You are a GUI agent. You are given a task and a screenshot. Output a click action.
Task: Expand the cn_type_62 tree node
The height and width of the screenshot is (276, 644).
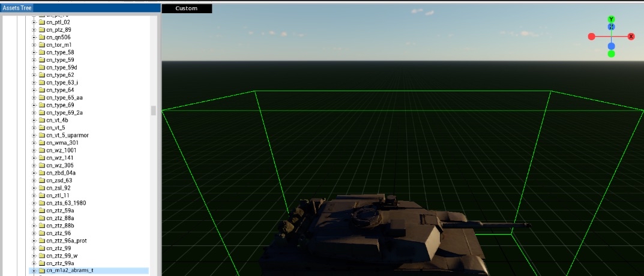[x=34, y=75]
